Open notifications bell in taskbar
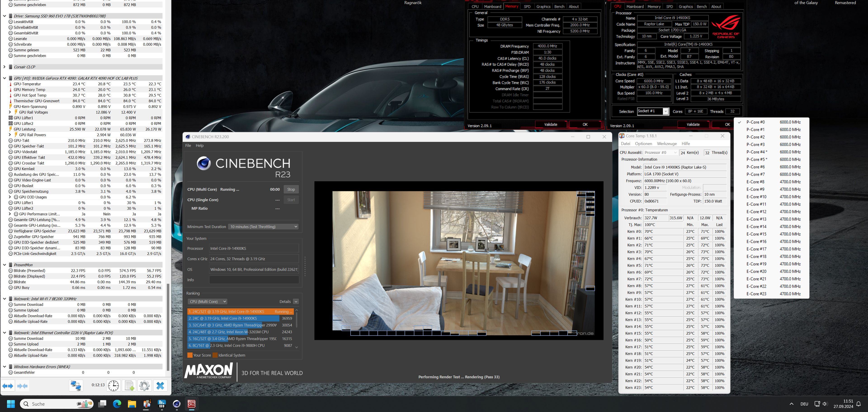Screen dimensions: 868x412 point(859,404)
